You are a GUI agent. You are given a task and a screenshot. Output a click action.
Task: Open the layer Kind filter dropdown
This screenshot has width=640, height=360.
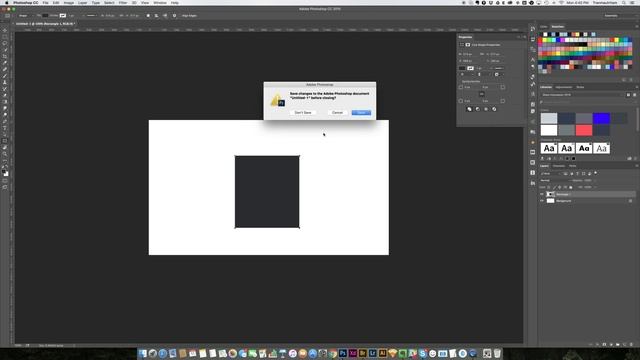(551, 173)
